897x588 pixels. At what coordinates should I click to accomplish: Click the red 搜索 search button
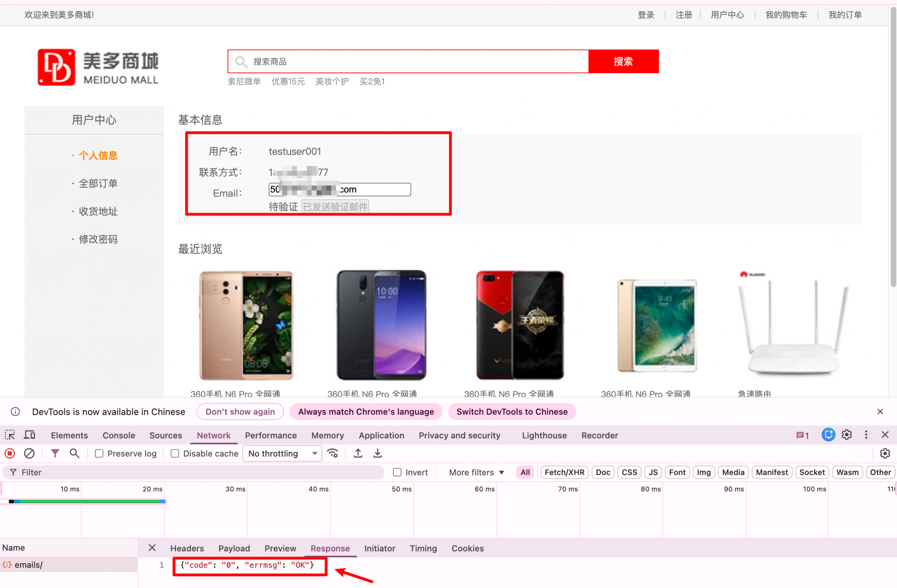click(x=623, y=61)
